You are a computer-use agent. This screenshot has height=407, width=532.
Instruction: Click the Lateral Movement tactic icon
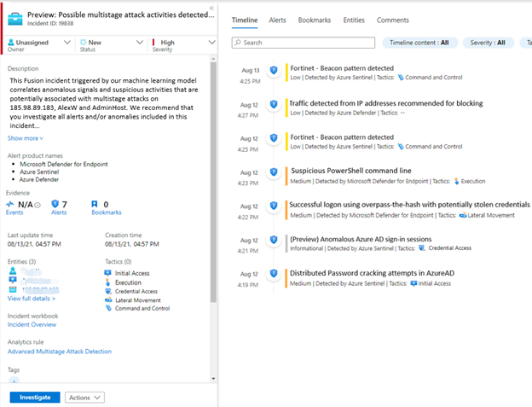click(108, 300)
